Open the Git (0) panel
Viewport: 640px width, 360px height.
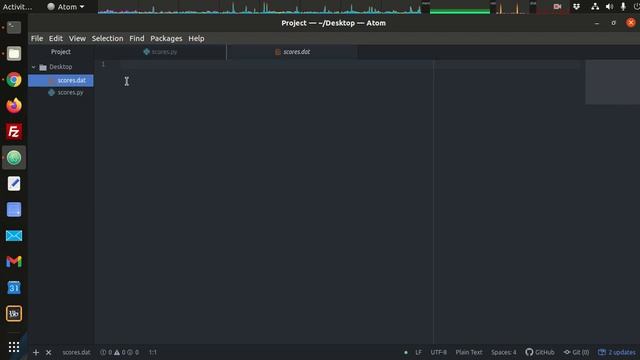coord(576,352)
